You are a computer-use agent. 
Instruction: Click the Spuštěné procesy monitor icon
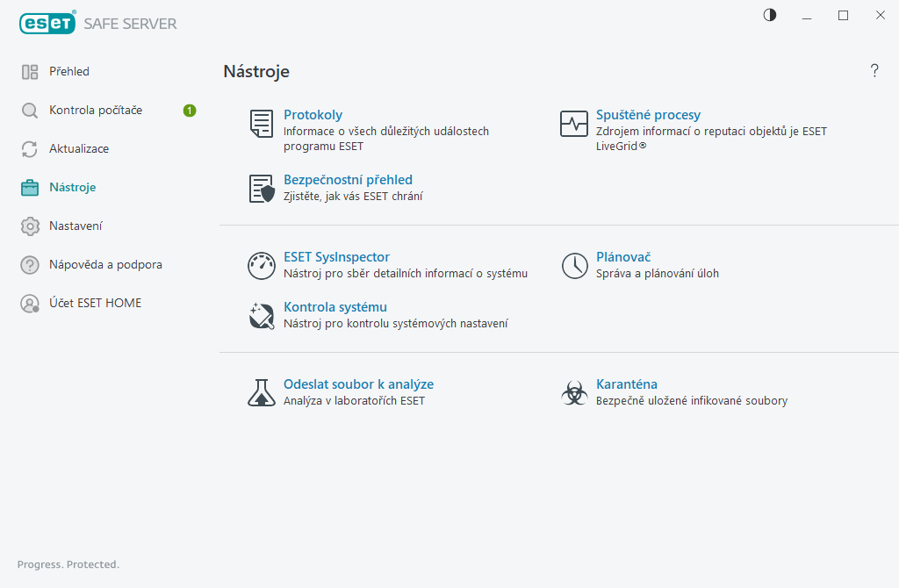[x=573, y=124]
